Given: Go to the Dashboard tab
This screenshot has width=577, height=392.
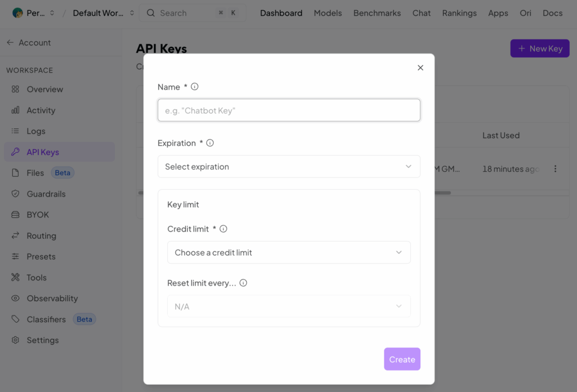Looking at the screenshot, I should pos(281,13).
